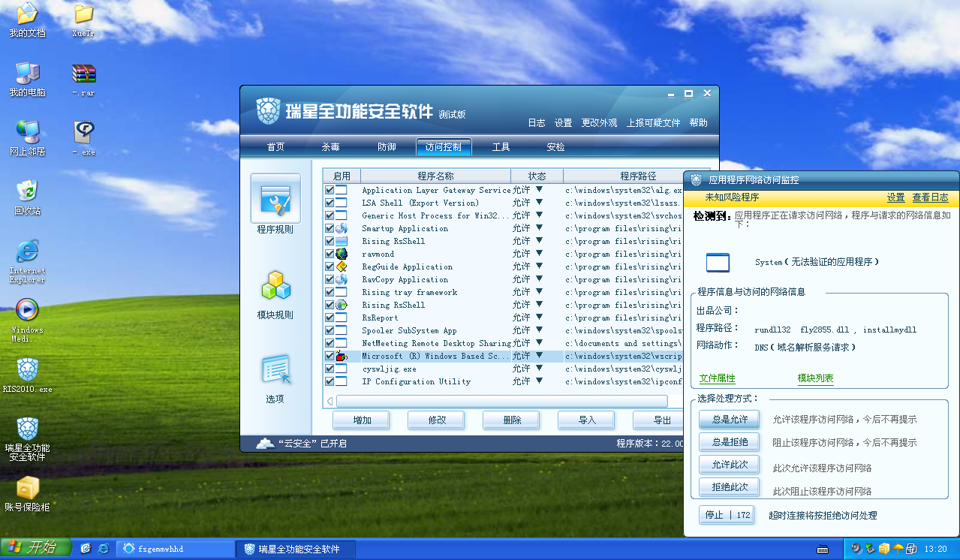Click the 开始 Start button
Image resolution: width=960 pixels, height=560 pixels.
click(x=35, y=549)
